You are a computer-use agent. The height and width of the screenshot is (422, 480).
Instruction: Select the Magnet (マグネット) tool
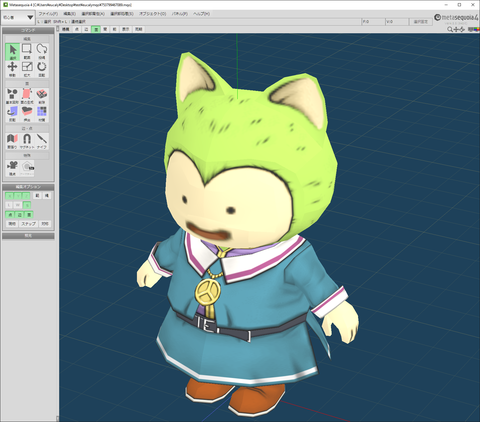(x=27, y=141)
